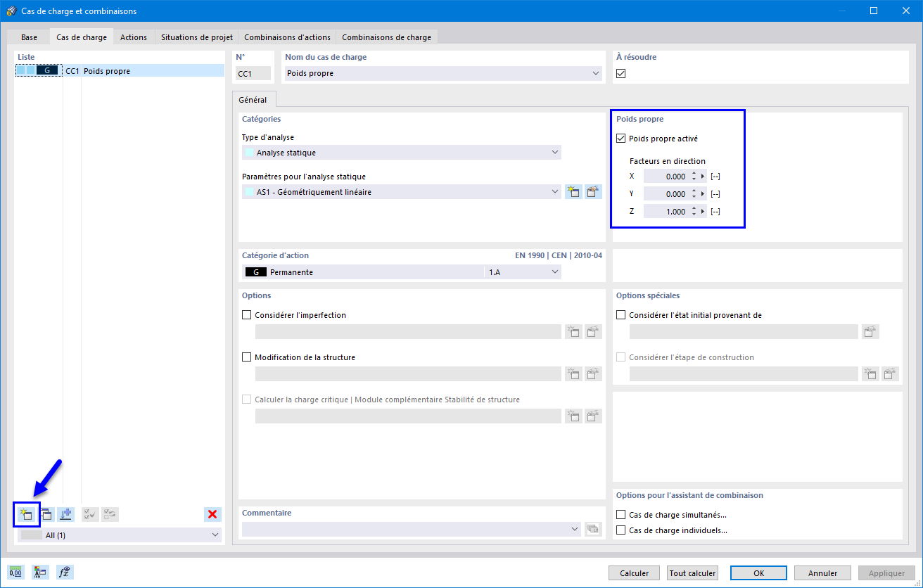The image size is (923, 588).
Task: Click the light blue swatch beside Analyse statique
Action: pos(249,153)
